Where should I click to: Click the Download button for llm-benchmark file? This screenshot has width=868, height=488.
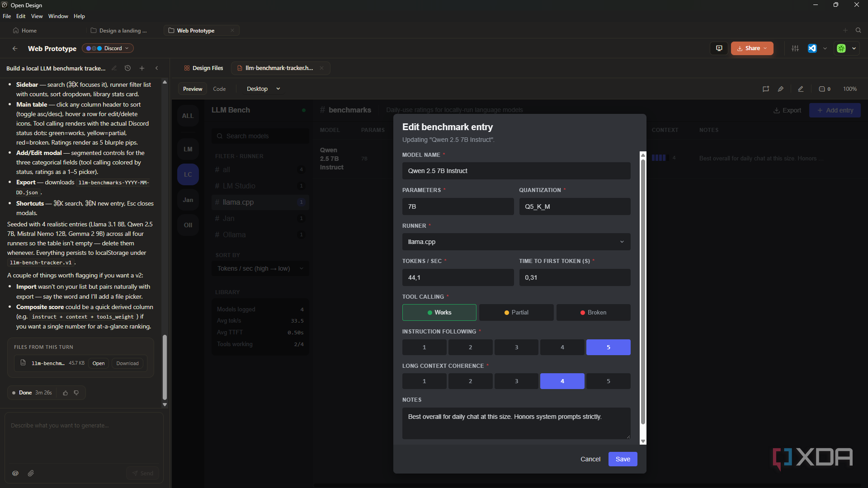127,363
